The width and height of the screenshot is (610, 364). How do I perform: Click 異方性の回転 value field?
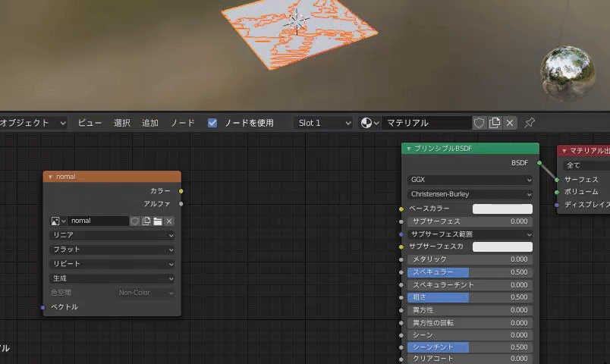click(470, 323)
